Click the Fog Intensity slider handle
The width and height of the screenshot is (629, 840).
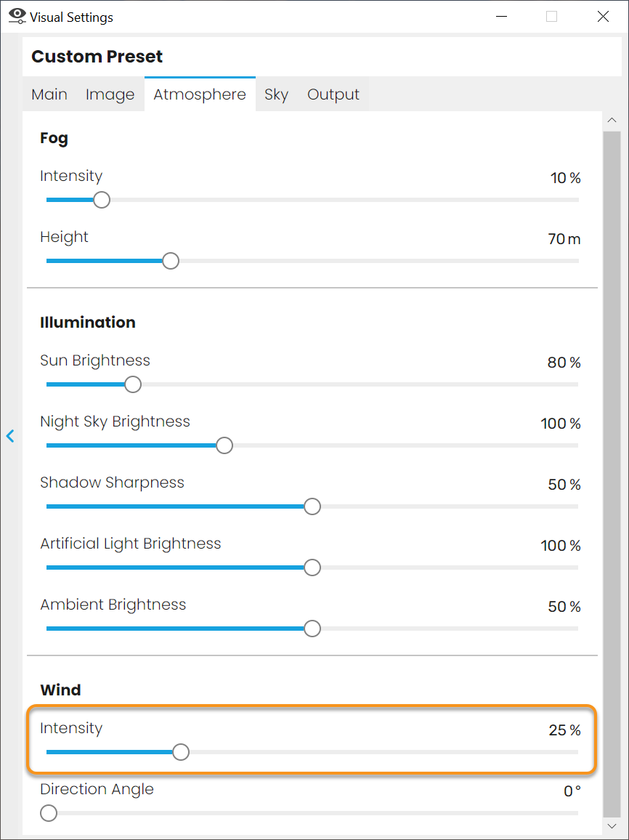(x=102, y=200)
